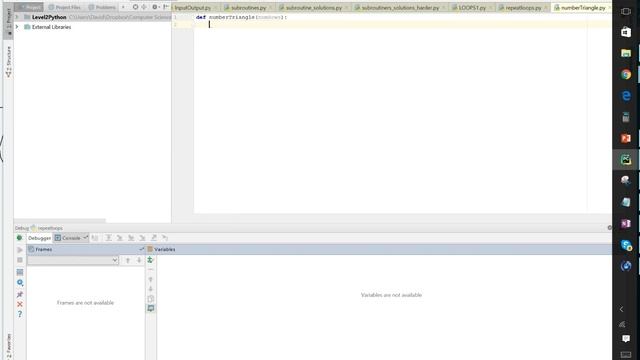
Task: Click the scroll-from-source target icon in the Project toolbar
Action: pyautogui.click(x=135, y=7)
